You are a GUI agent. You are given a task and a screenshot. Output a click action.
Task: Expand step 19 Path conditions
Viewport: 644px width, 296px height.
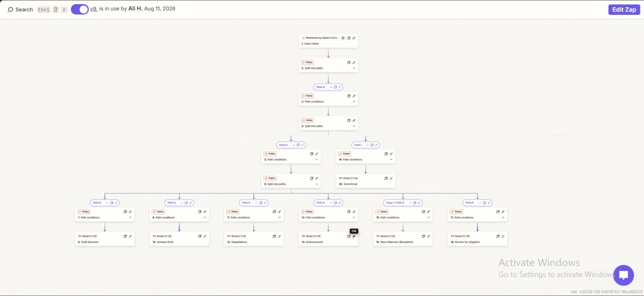coord(391,160)
